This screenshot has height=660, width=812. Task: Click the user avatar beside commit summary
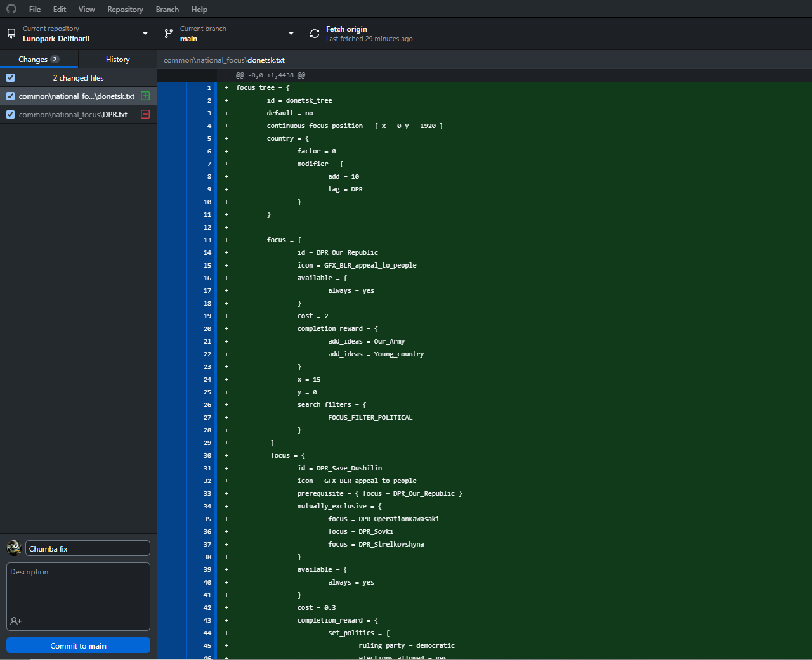click(x=14, y=548)
